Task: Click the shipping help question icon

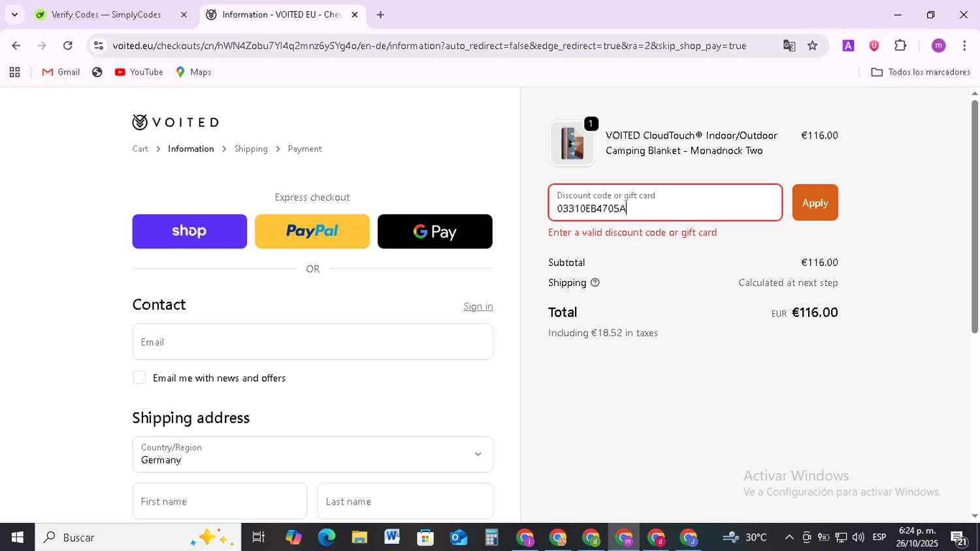Action: 595,283
